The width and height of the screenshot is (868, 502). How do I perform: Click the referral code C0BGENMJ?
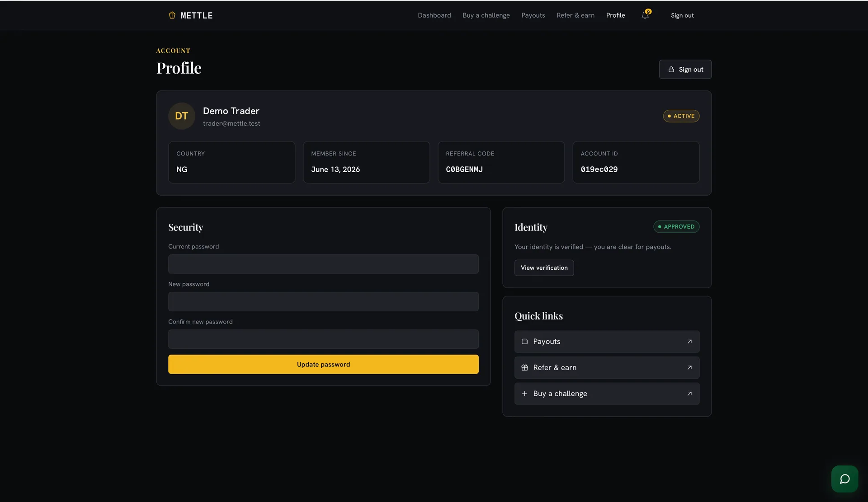point(464,169)
